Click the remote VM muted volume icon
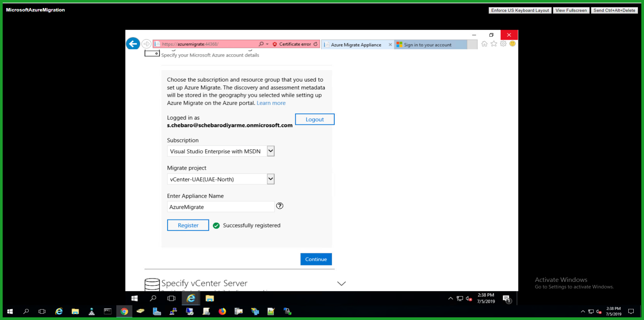The height and width of the screenshot is (320, 644). pos(469,299)
